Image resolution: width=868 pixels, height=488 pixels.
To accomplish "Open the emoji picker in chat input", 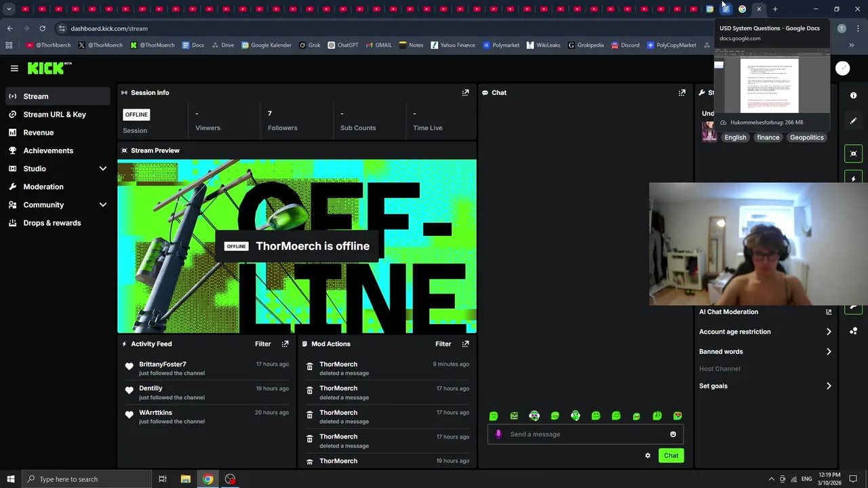I will click(673, 434).
